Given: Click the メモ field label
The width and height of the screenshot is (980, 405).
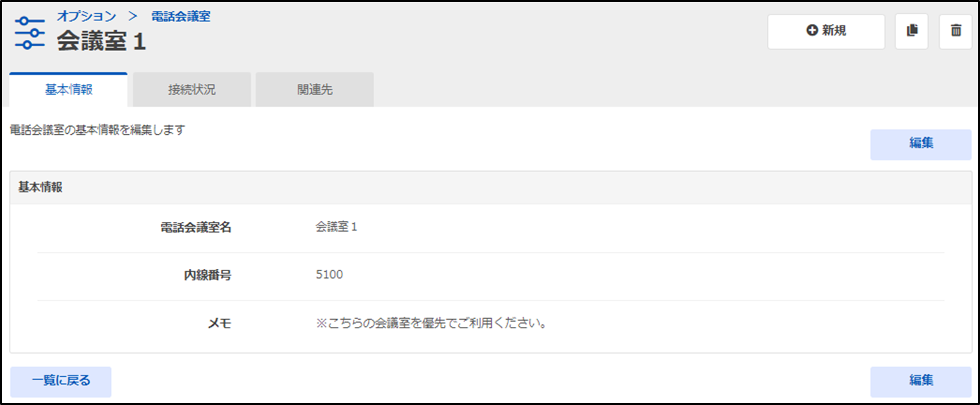Looking at the screenshot, I should [x=220, y=323].
